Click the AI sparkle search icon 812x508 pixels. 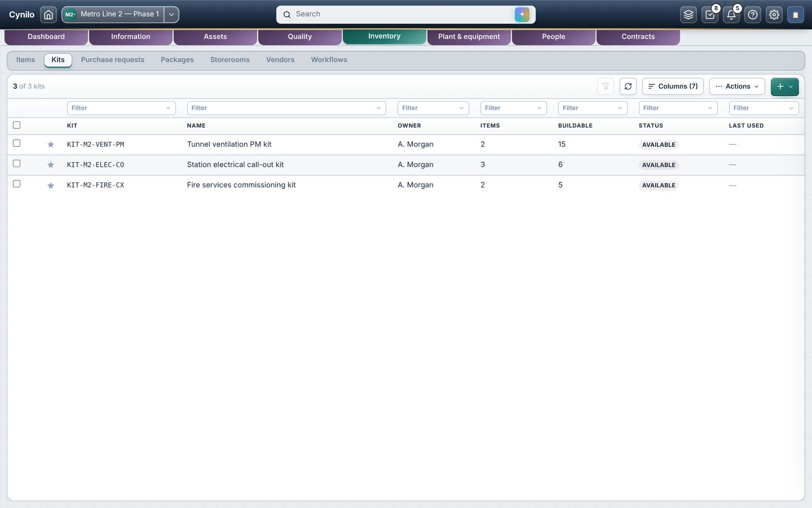click(522, 14)
